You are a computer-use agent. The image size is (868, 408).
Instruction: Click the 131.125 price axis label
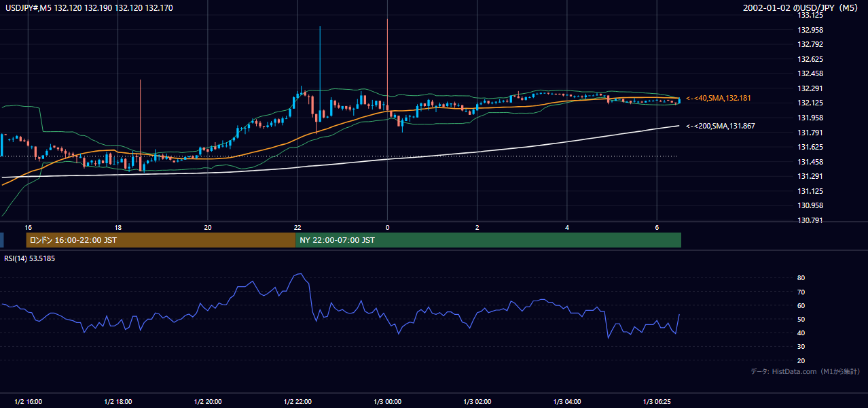pyautogui.click(x=810, y=191)
